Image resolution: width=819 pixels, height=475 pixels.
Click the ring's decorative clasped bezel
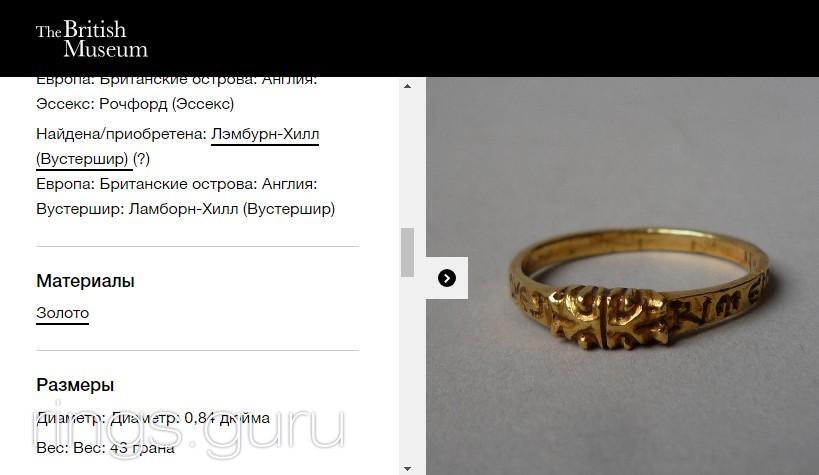pyautogui.click(x=609, y=317)
